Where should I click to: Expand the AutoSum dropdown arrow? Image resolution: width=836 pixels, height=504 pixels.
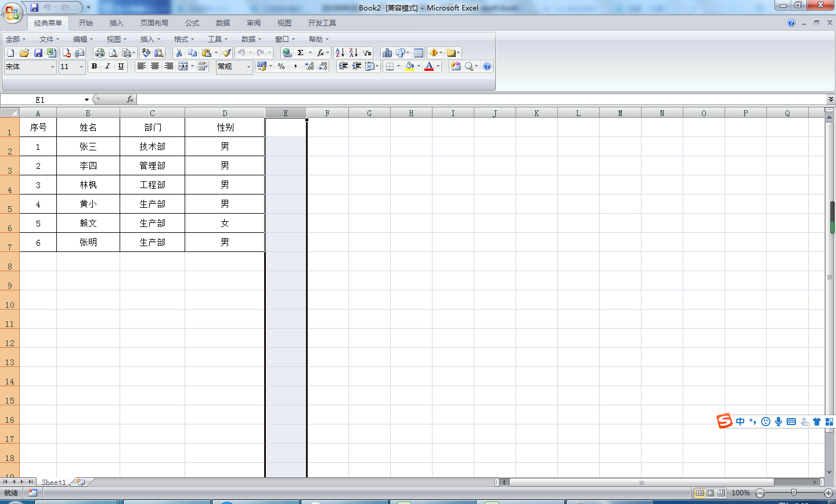(x=310, y=53)
